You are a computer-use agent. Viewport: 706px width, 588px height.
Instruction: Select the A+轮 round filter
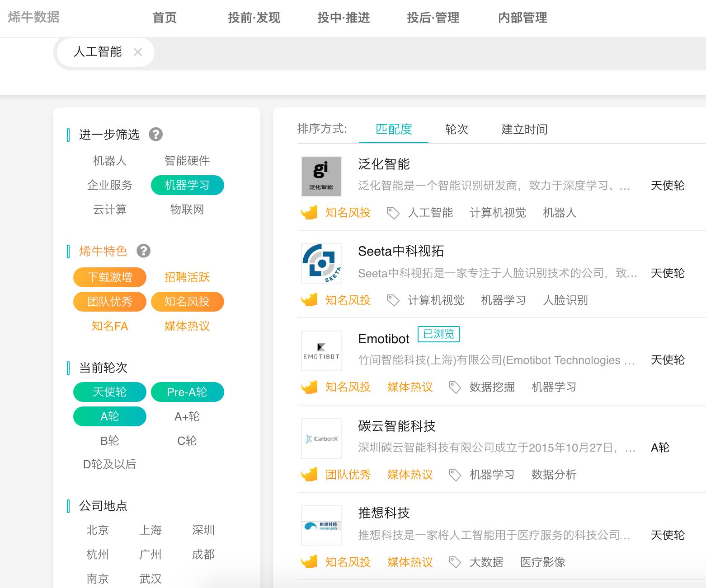click(187, 416)
